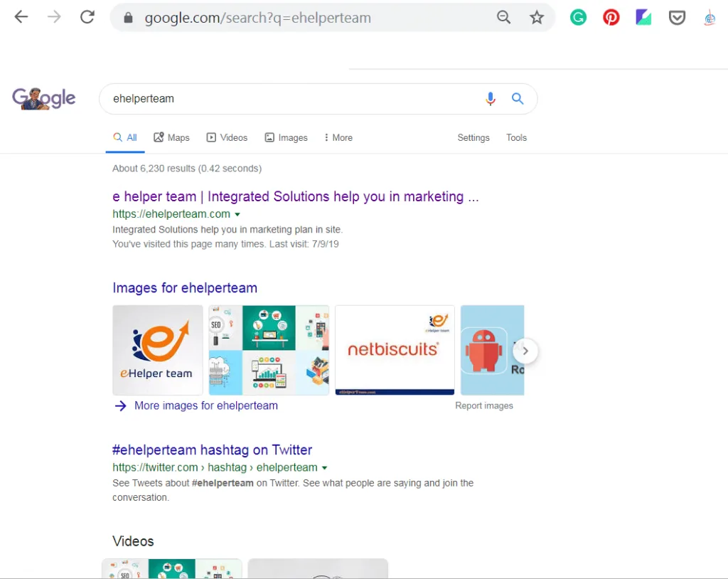Click the Videos section heading
This screenshot has height=579, width=728.
[x=133, y=541]
